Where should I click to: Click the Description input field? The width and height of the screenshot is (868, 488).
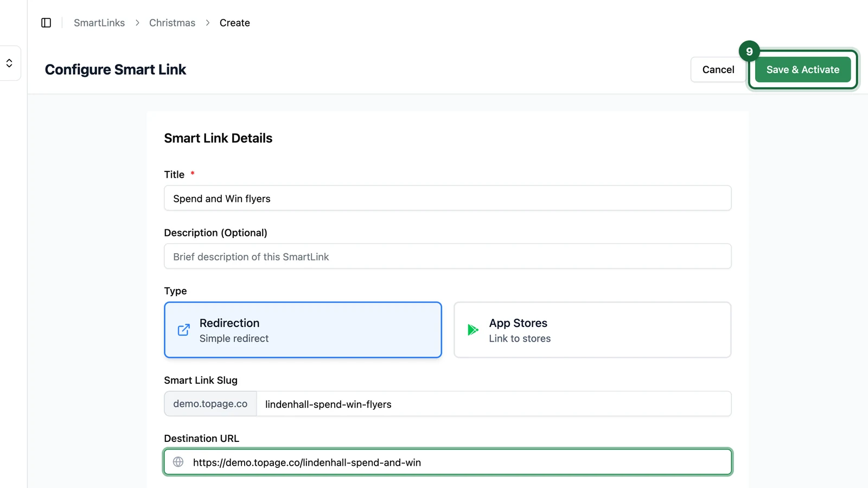pos(448,256)
